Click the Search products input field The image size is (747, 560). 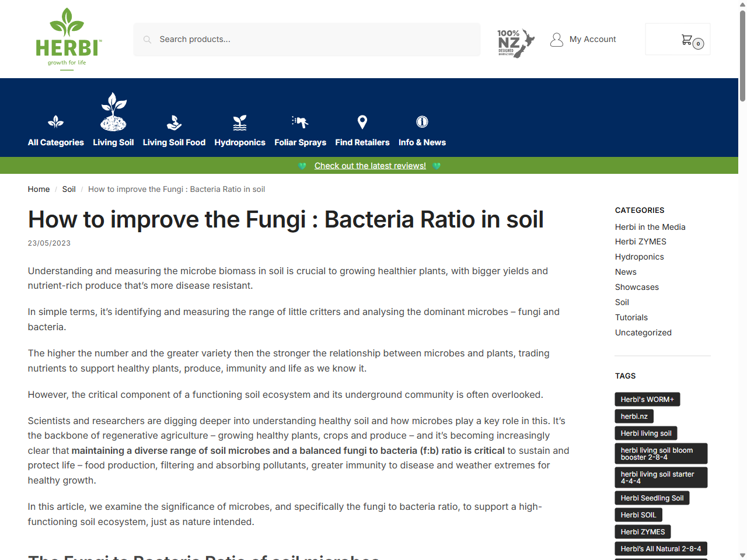pyautogui.click(x=307, y=39)
